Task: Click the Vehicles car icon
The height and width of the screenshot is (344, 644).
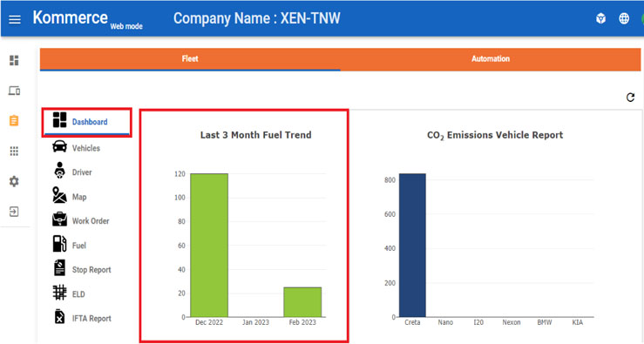Action: [59, 146]
